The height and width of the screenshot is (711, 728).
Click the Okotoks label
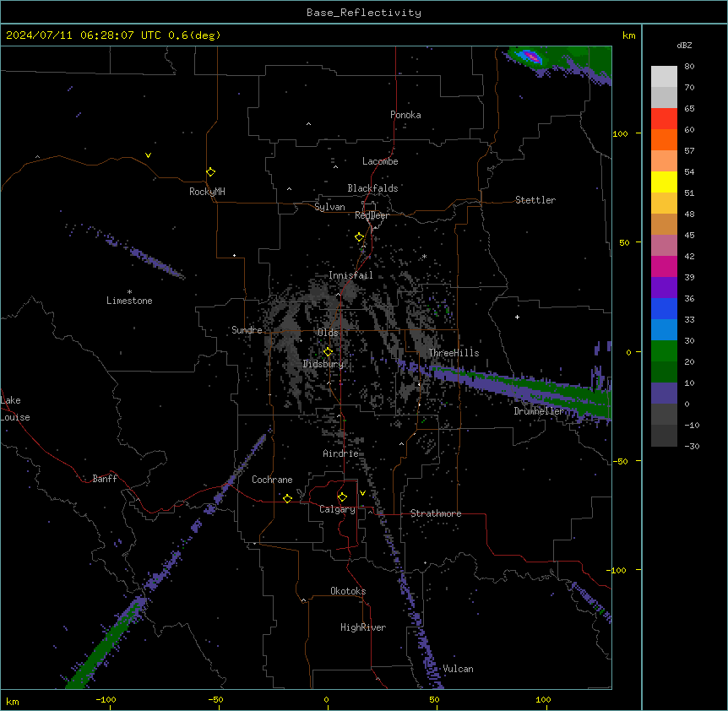tap(348, 591)
